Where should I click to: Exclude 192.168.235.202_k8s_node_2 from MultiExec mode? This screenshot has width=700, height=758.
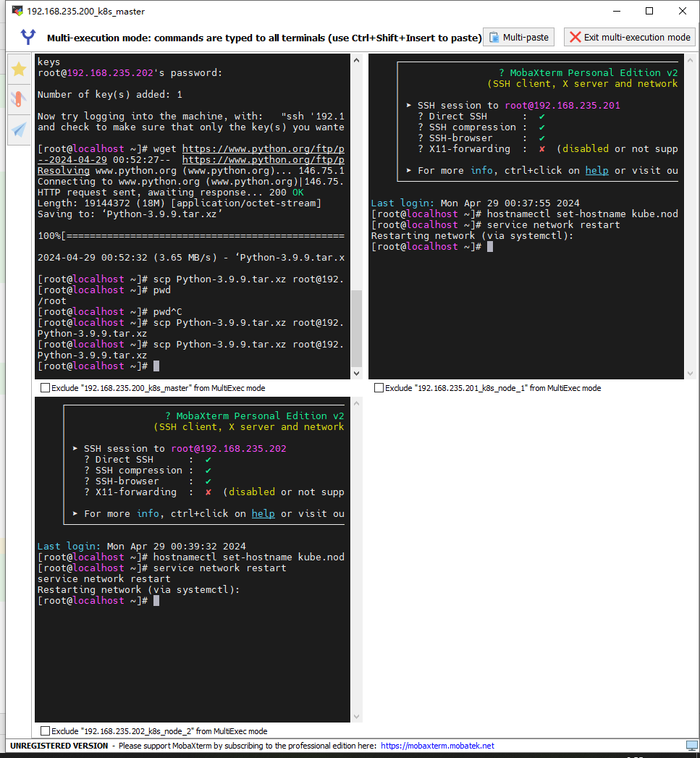click(x=46, y=731)
